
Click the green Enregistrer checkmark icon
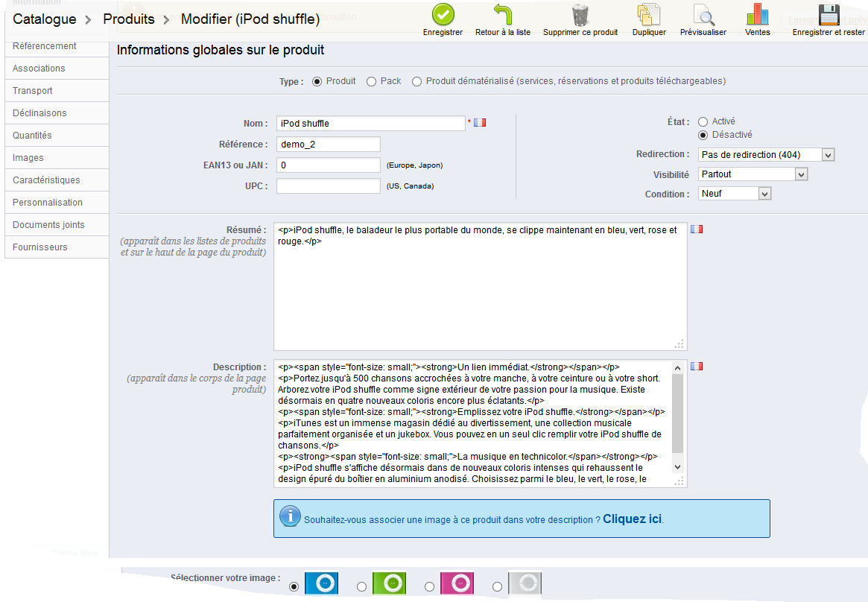pos(443,14)
